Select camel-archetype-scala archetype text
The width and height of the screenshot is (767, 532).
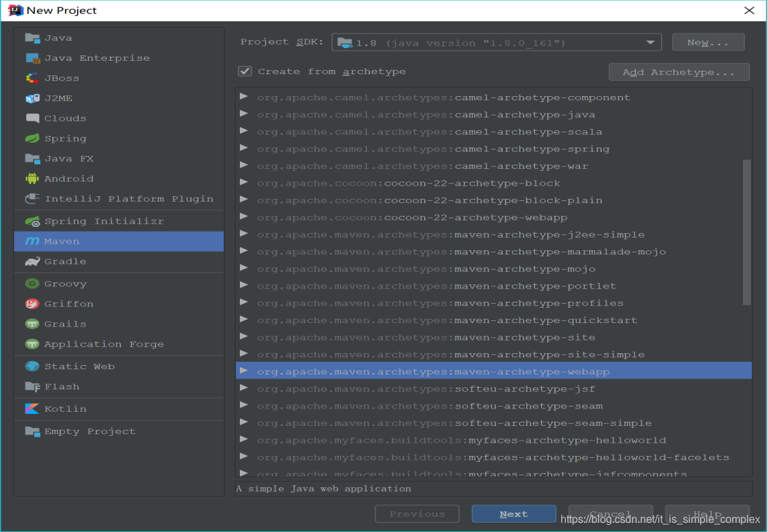point(528,132)
